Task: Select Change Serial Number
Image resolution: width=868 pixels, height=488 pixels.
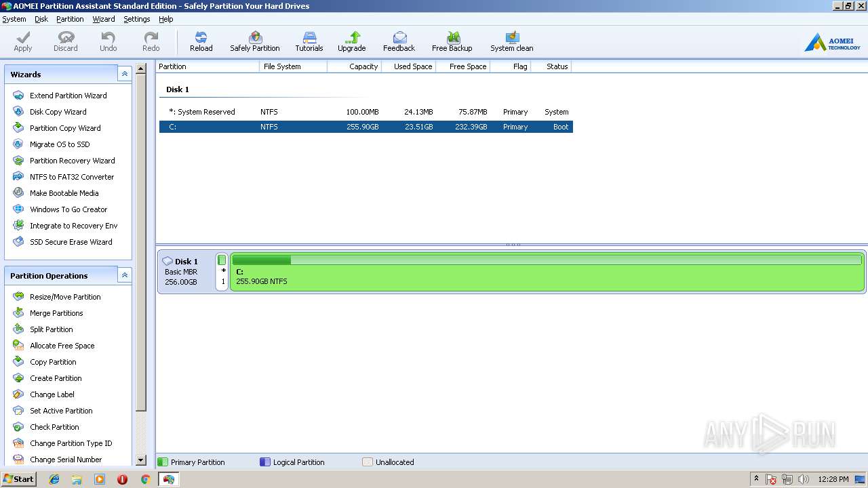Action: (66, 460)
